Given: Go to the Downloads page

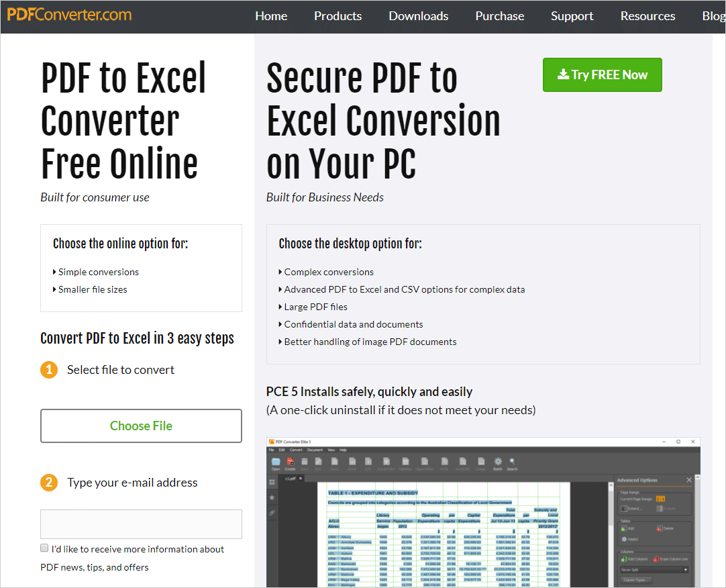Looking at the screenshot, I should (419, 16).
